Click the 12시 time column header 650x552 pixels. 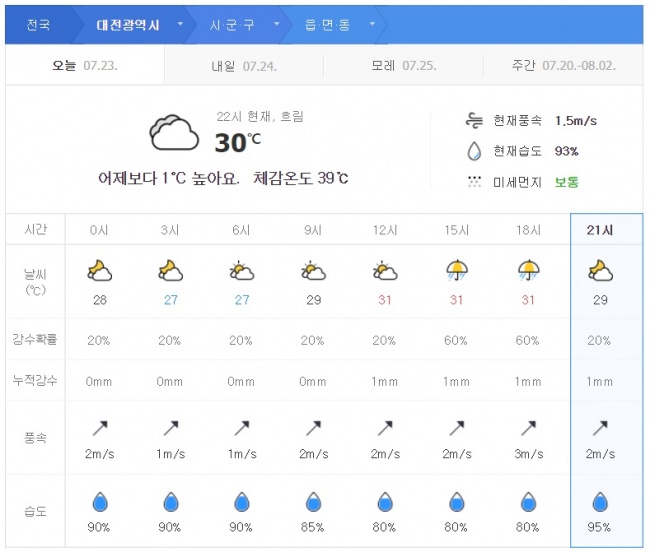tap(385, 230)
